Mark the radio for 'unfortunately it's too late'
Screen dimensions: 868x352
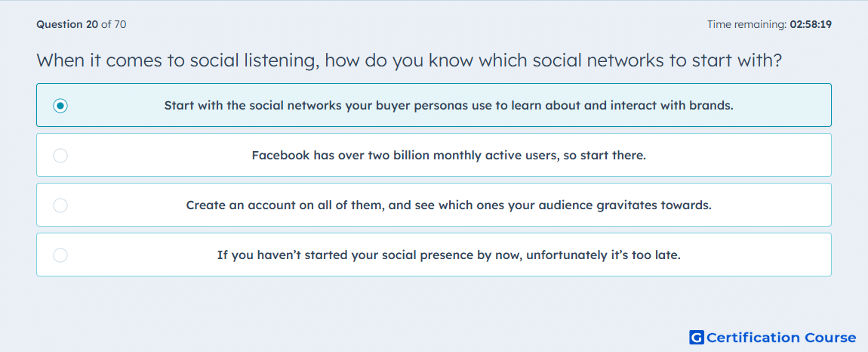[60, 255]
